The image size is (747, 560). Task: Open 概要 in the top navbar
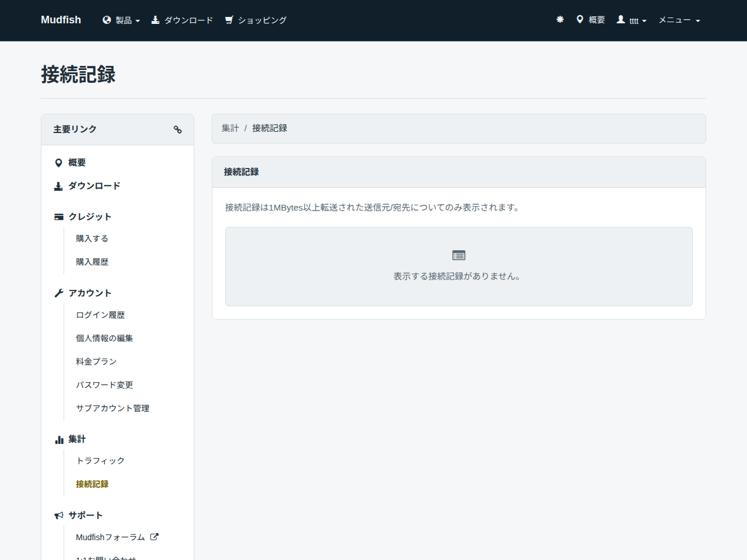591,20
